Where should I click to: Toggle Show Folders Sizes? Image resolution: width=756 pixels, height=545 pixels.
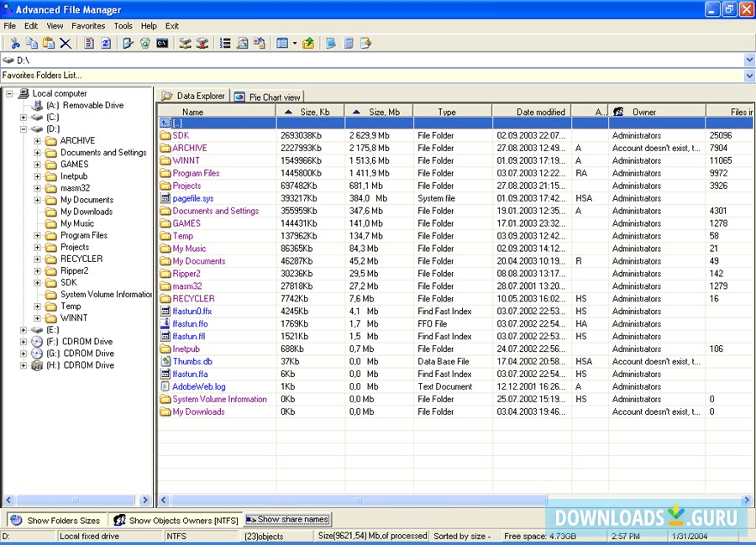coord(55,520)
